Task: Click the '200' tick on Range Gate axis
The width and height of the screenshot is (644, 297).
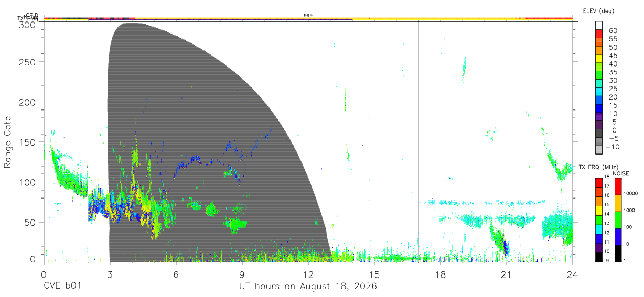Action: coord(28,102)
